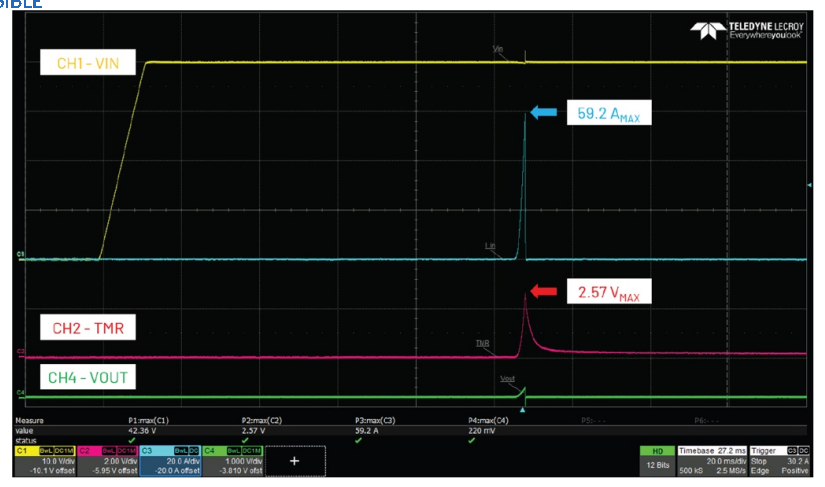Click the DC badge in Trigger box
This screenshot has width=825, height=487.
point(803,451)
